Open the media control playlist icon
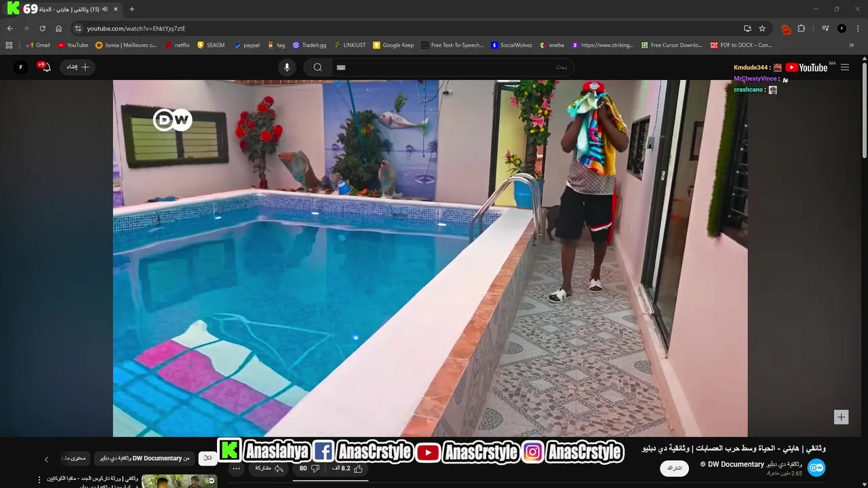868x488 pixels. 825,28
